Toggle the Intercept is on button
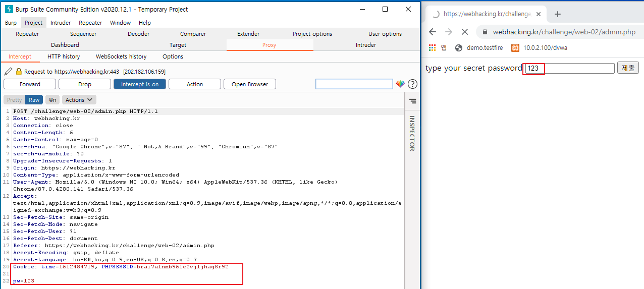The width and height of the screenshot is (644, 289). point(140,84)
